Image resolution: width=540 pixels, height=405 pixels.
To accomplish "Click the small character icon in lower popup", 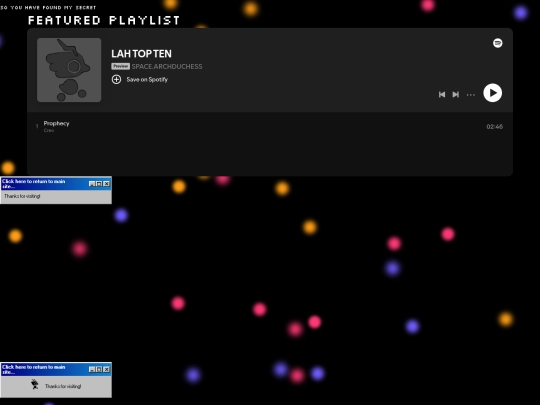I will 34,384.
